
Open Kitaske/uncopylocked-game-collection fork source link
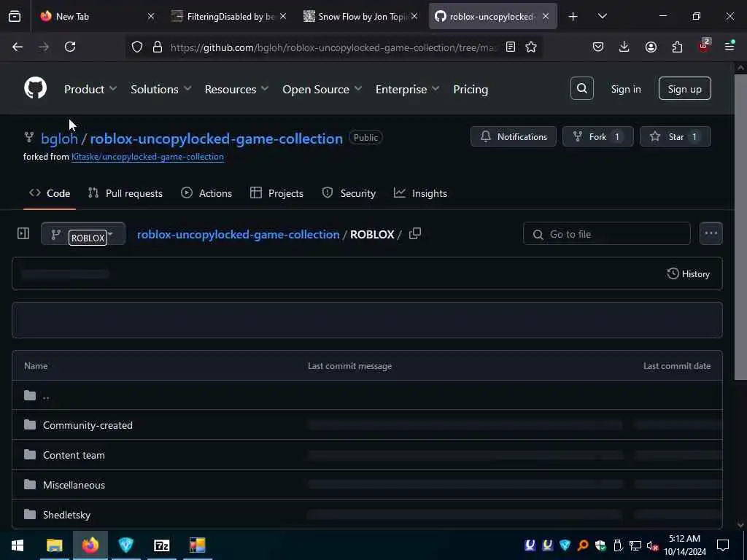[x=147, y=157]
